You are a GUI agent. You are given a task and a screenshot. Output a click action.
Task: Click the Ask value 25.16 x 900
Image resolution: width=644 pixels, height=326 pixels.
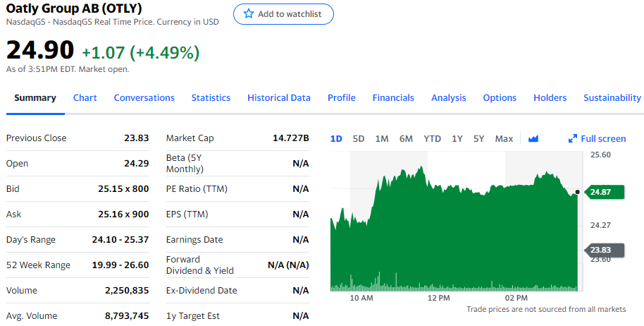tap(123, 215)
